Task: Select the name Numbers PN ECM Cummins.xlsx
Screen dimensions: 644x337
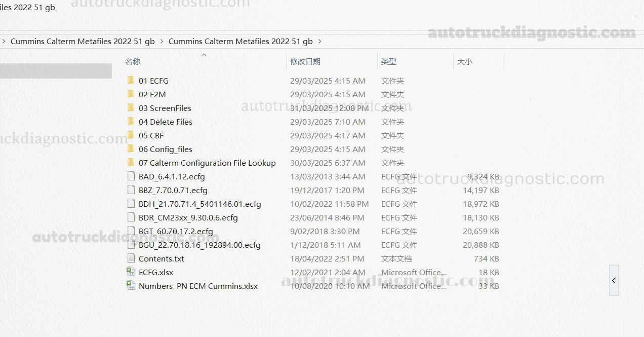Action: click(198, 286)
